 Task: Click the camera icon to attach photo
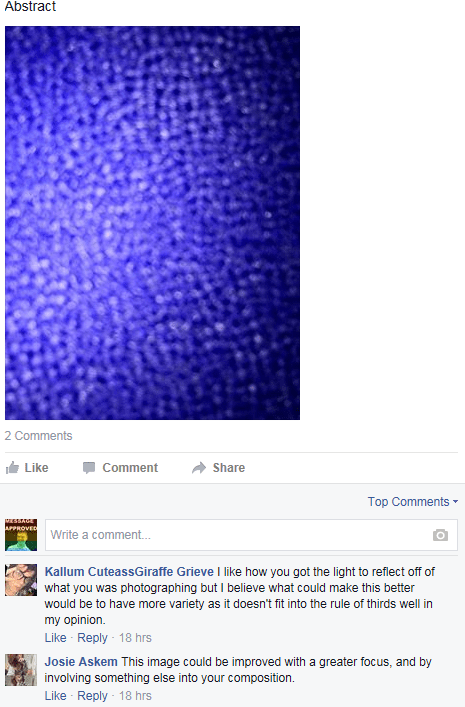(x=440, y=535)
